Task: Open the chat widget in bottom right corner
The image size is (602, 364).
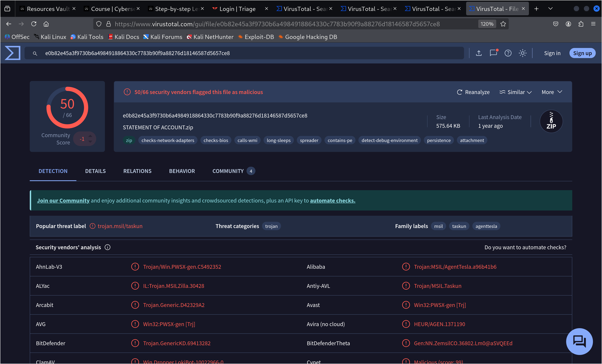Action: (579, 342)
